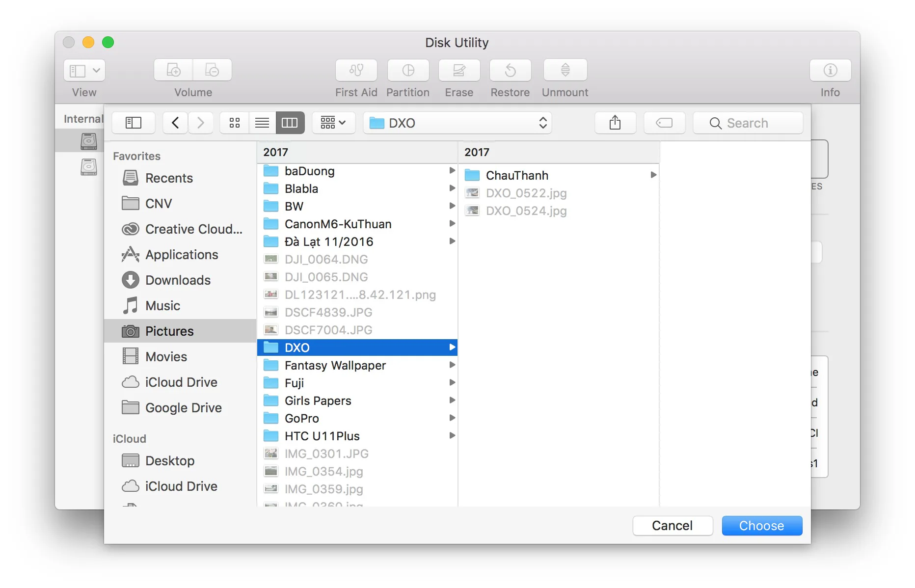Expand the Fantasy Wallpaper folder arrow
Screen dimensions: 915x588
(x=452, y=365)
